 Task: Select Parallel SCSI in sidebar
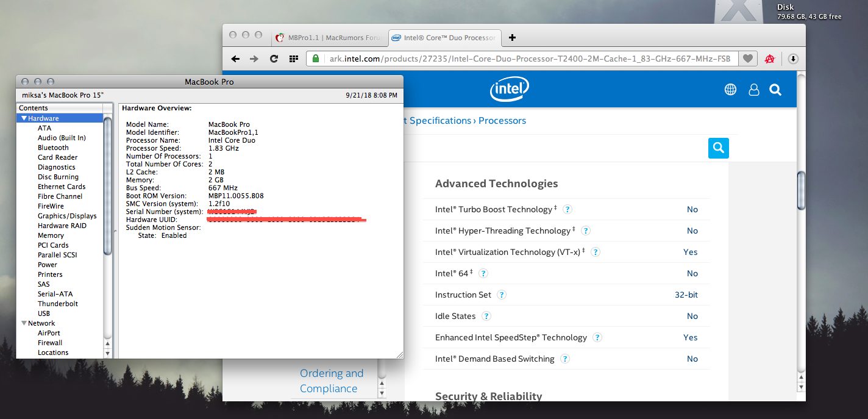point(57,255)
